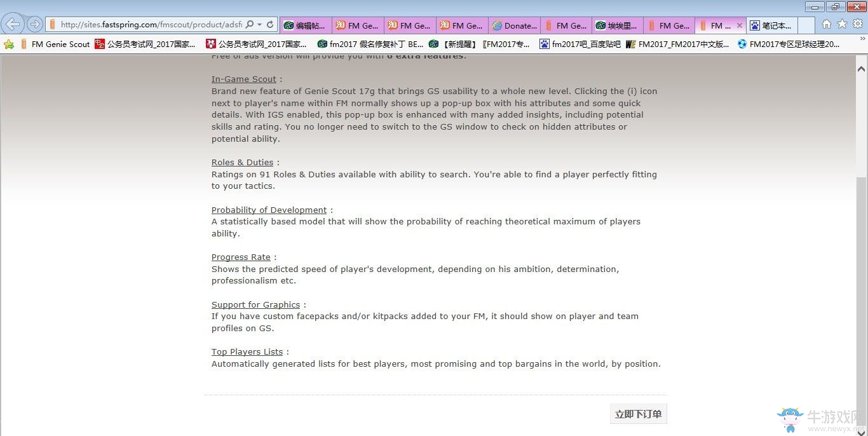The image size is (868, 436).
Task: Open the Favorites star icon at top right
Action: [x=842, y=24]
